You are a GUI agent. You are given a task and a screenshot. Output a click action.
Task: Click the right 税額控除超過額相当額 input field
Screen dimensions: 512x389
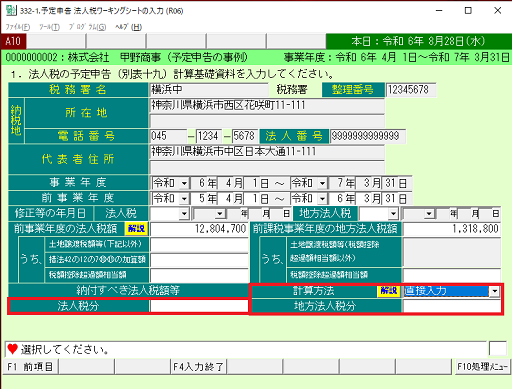point(452,275)
